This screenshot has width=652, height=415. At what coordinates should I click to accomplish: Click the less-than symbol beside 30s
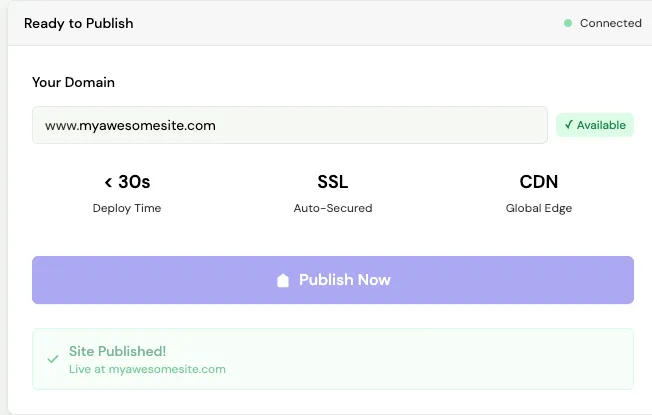coord(108,182)
